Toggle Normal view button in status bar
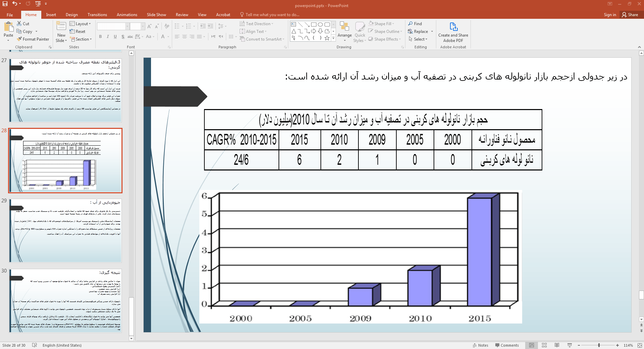This screenshot has height=349, width=644. pyautogui.click(x=532, y=345)
